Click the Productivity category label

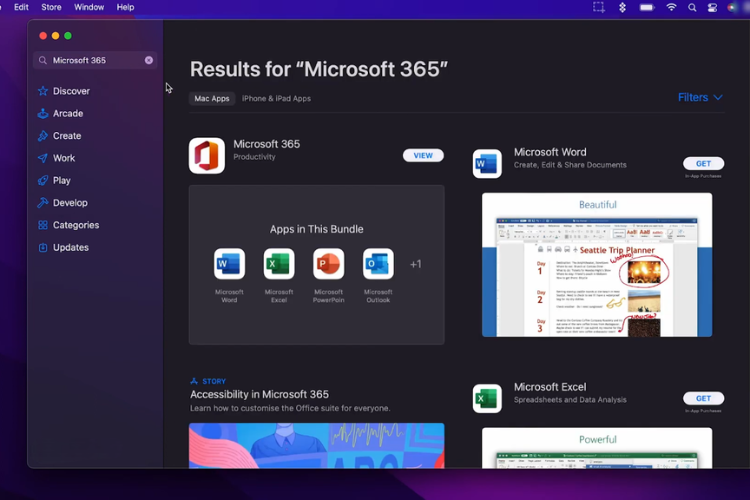tap(254, 157)
